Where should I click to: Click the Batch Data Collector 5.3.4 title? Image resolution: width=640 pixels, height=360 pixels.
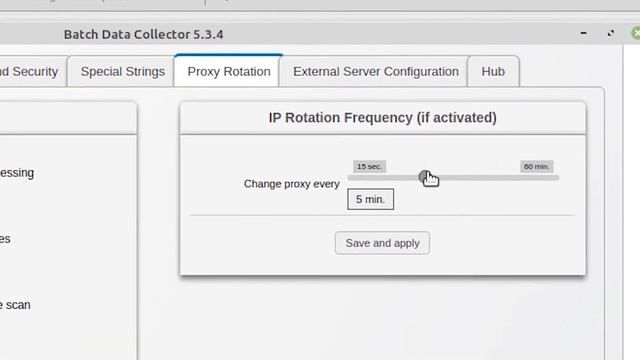click(143, 34)
